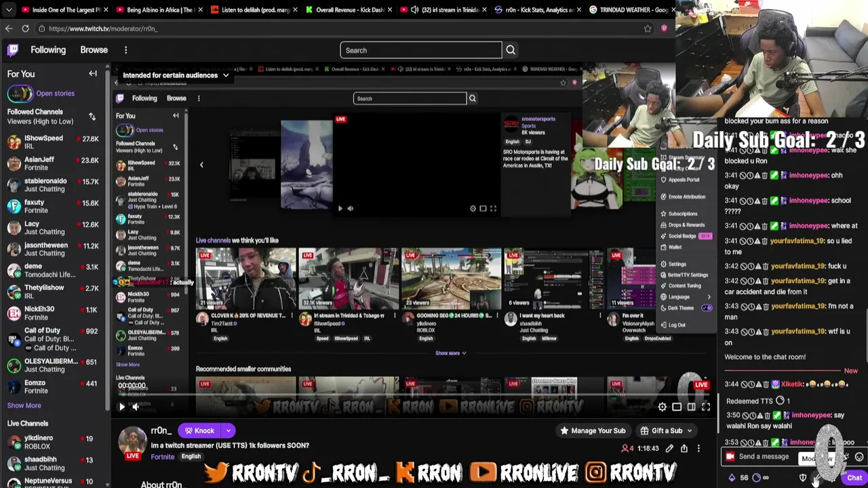Click the browser address bar URL

(x=103, y=28)
